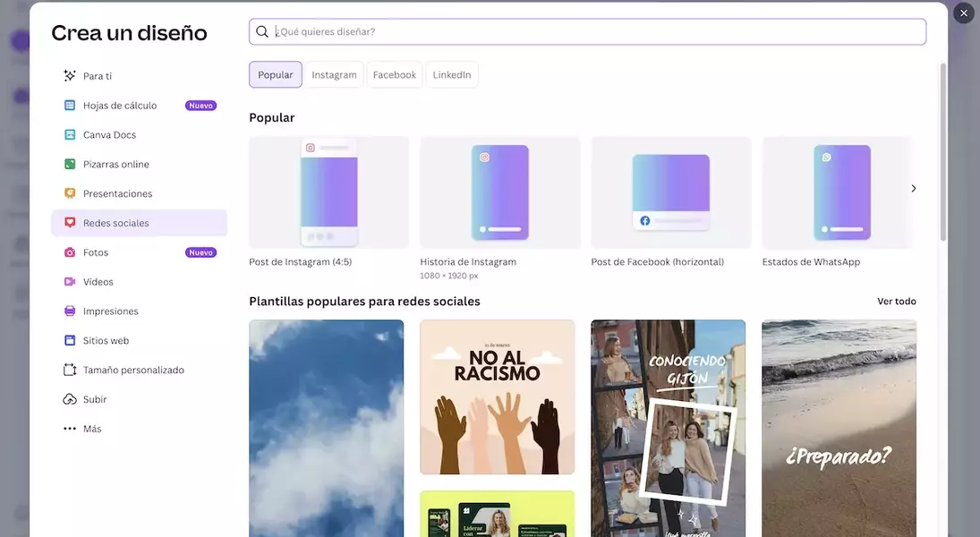Open the No al Racismo template

497,396
